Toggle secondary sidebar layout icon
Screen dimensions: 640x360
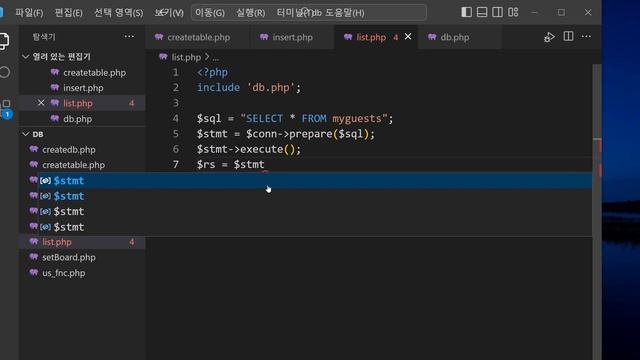pos(497,12)
